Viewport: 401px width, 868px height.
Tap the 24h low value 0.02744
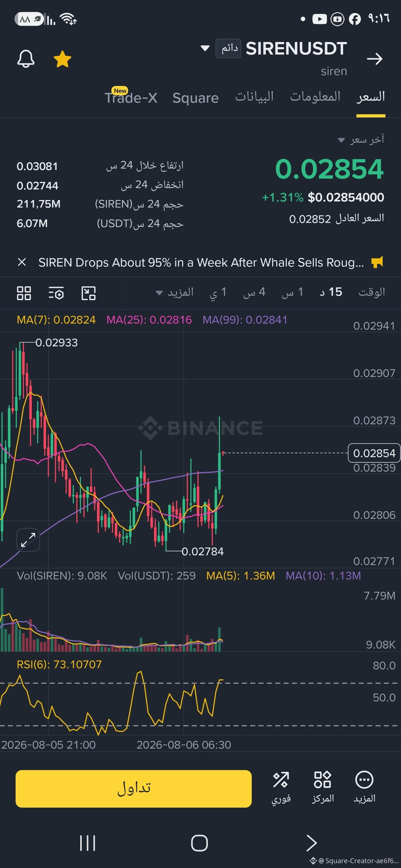point(37,186)
